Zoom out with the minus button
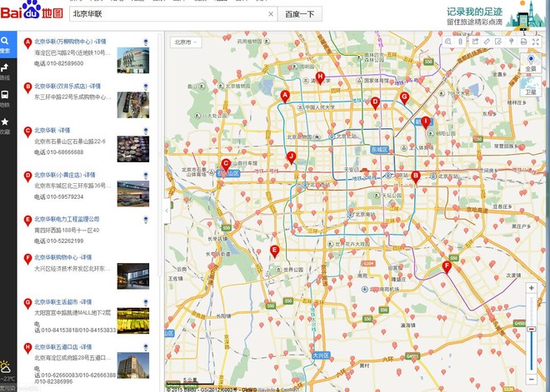The image size is (550, 392). (x=532, y=380)
